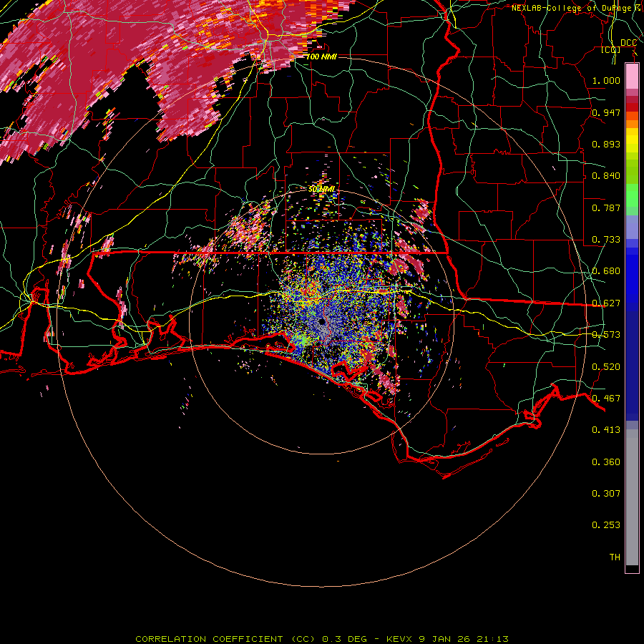Select the 0.787 scale value

tap(606, 208)
